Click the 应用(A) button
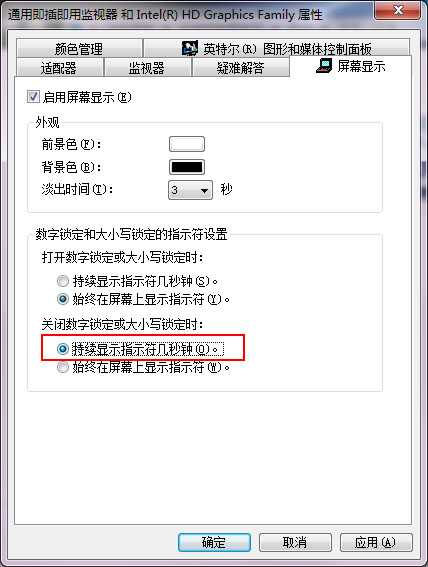Viewport: 428px width, 567px height. pos(376,542)
